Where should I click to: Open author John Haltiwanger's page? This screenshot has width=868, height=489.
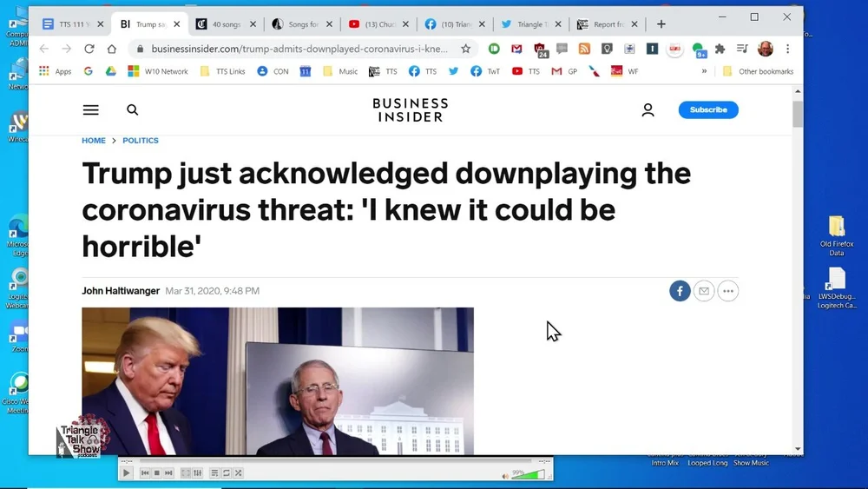tap(121, 291)
